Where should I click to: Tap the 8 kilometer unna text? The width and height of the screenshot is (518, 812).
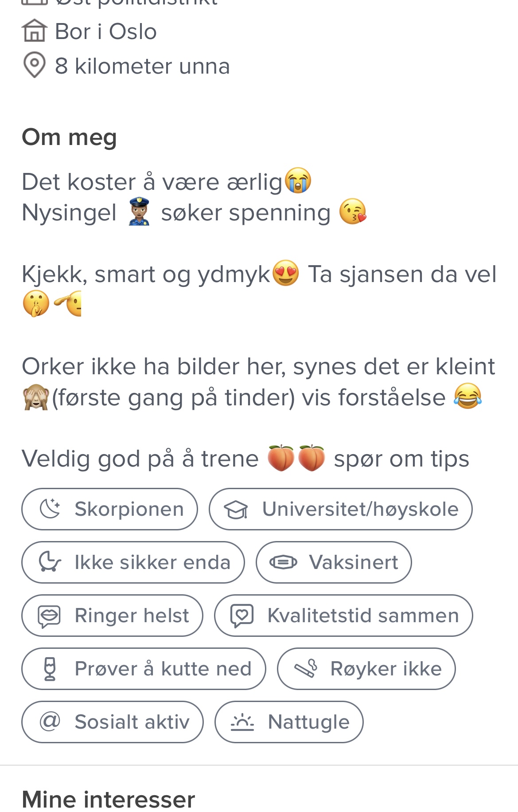(x=142, y=66)
